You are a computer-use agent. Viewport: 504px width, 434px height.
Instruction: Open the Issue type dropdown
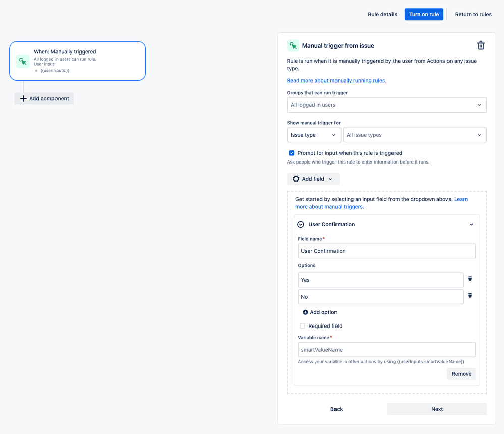tap(314, 135)
